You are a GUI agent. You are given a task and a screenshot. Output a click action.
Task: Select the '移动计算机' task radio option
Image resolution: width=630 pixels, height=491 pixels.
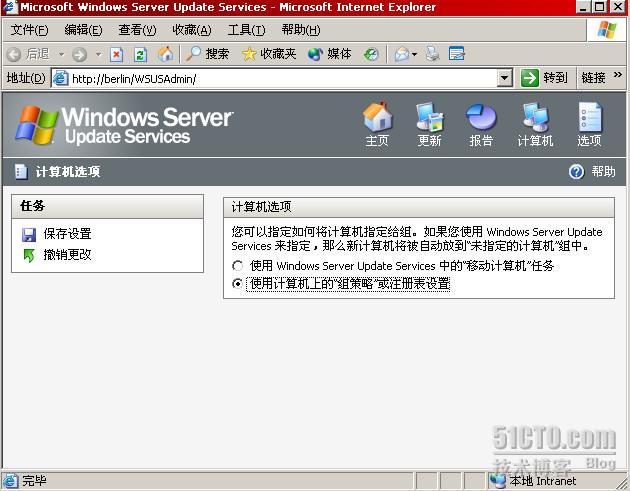237,266
